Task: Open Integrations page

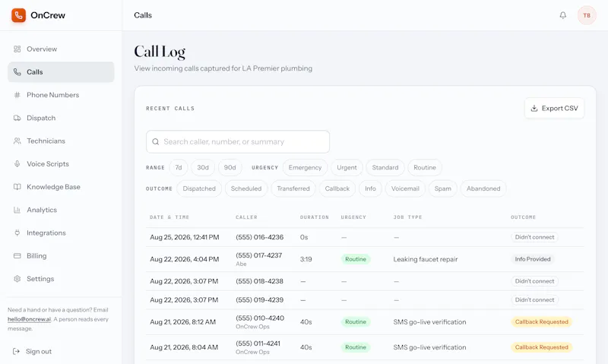Action: 61,233
